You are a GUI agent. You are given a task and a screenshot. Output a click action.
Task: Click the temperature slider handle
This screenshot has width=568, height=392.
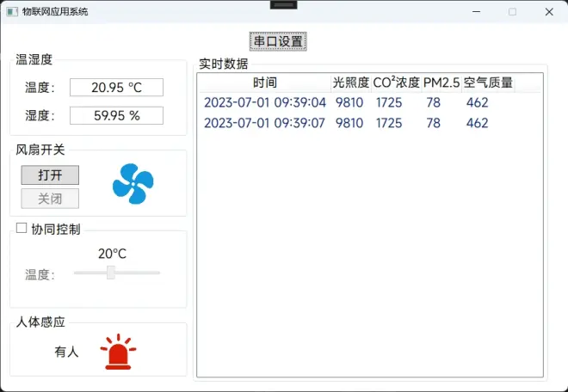(x=111, y=273)
